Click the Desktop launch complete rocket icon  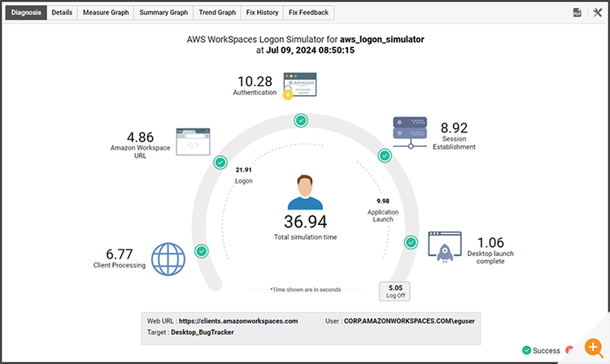445,247
